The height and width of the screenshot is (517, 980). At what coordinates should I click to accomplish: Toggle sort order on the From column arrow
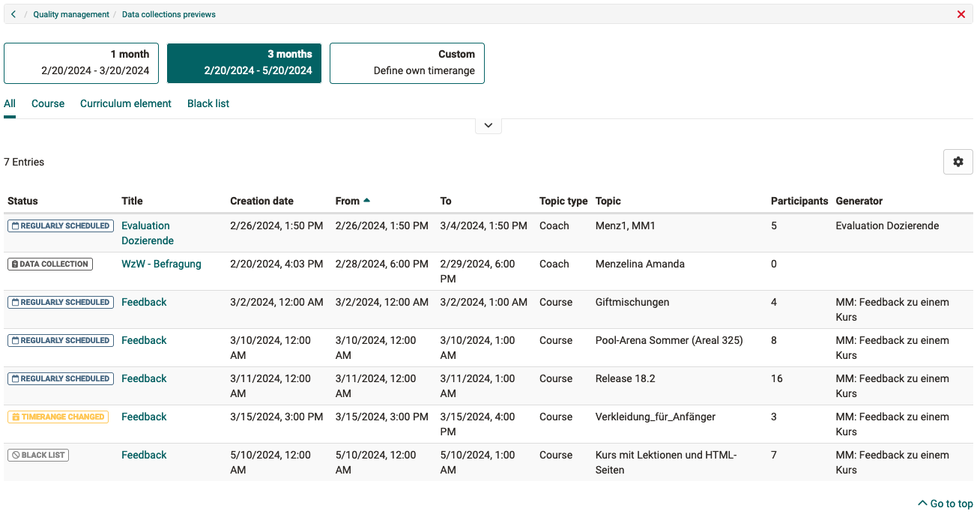click(366, 200)
